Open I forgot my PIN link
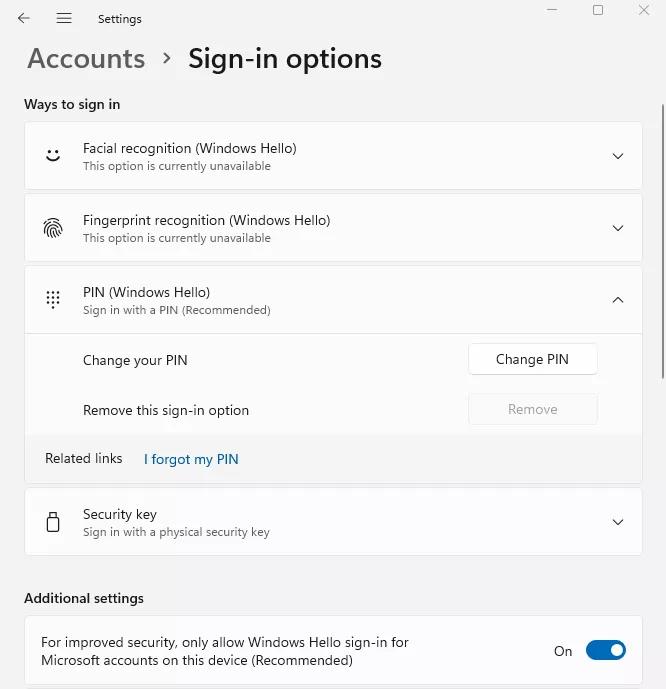 point(191,459)
